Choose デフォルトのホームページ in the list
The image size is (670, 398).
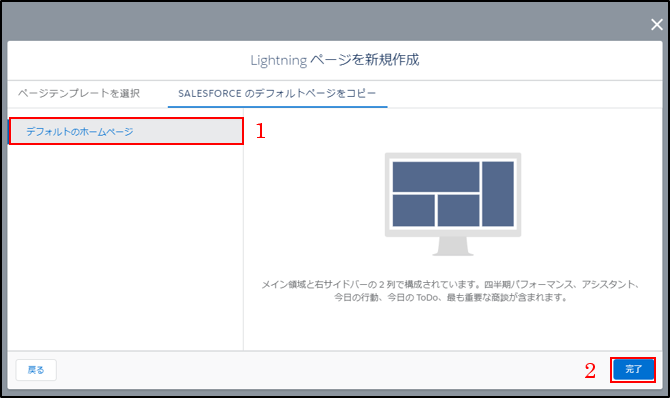click(126, 131)
